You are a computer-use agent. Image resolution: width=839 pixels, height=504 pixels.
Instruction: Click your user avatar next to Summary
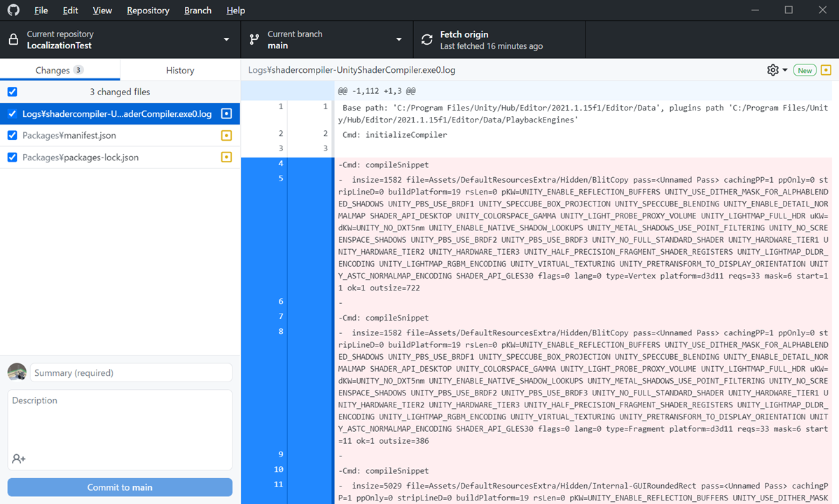point(17,372)
